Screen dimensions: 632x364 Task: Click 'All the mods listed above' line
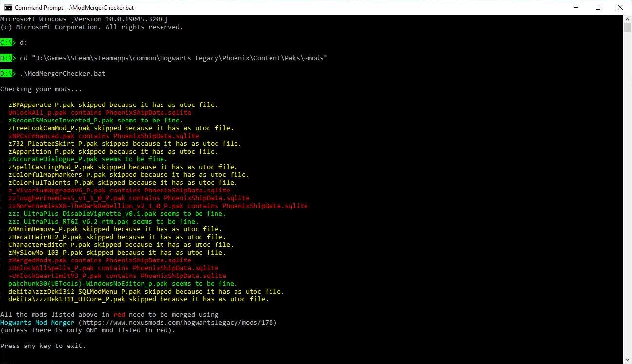tap(109, 315)
